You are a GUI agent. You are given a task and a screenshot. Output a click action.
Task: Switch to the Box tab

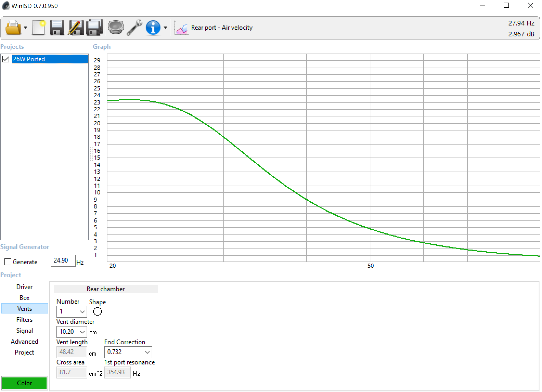tap(24, 298)
